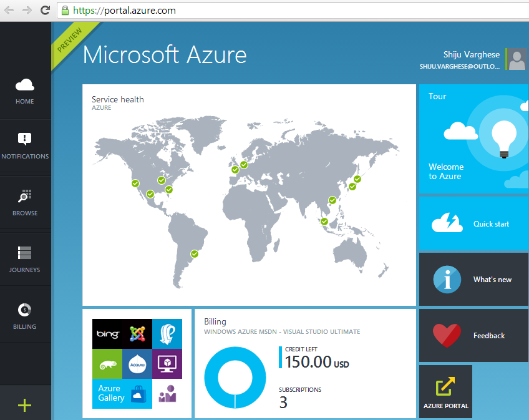The height and width of the screenshot is (420, 529).
Task: Click the account email address text
Action: click(460, 67)
